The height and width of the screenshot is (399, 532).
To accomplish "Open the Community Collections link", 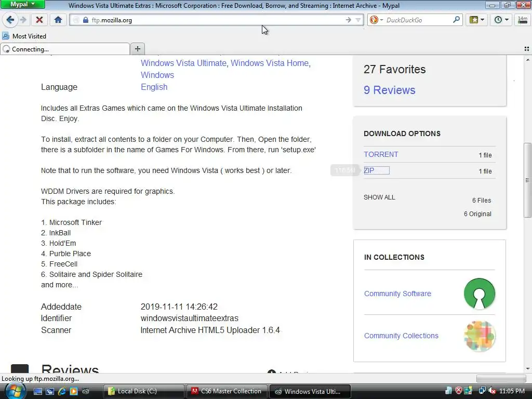I will [x=401, y=336].
